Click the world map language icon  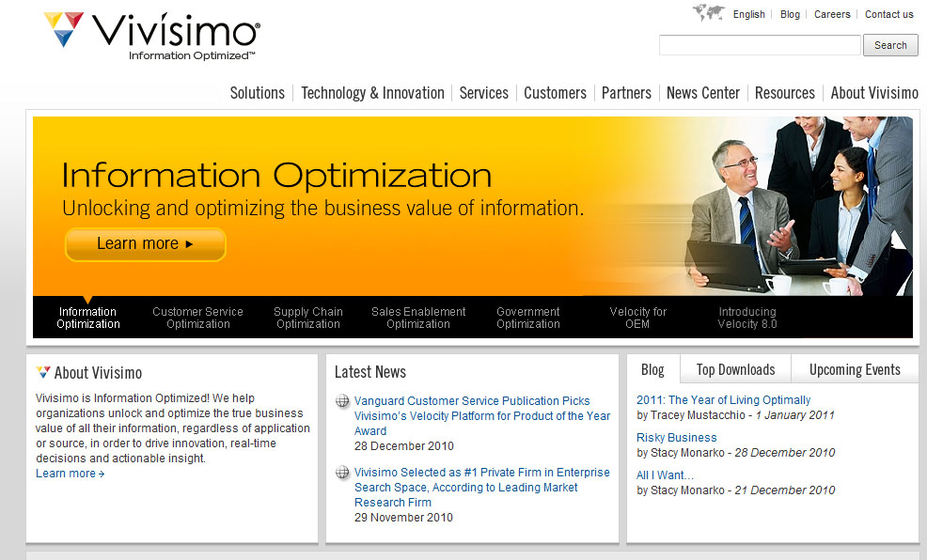pyautogui.click(x=708, y=12)
